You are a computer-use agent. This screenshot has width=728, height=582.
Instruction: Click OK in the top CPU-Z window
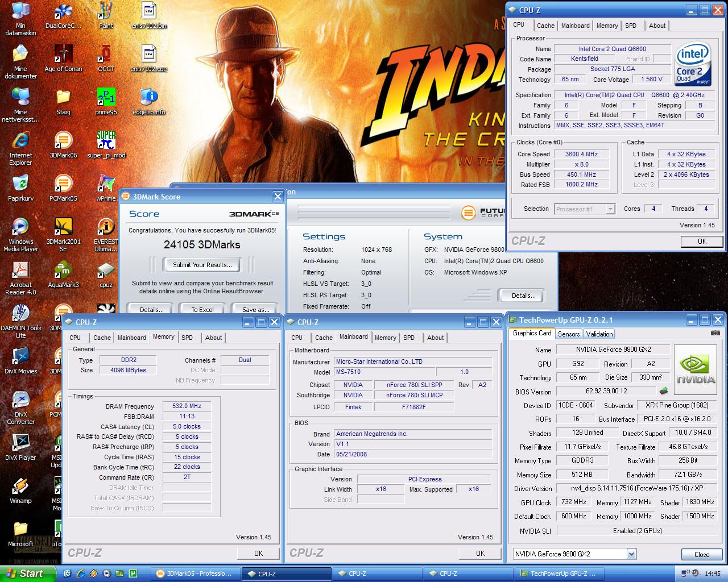pyautogui.click(x=702, y=241)
